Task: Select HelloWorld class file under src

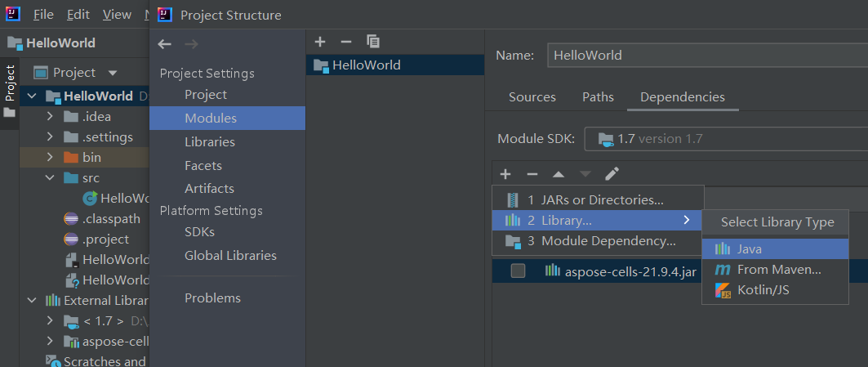Action: 116,199
